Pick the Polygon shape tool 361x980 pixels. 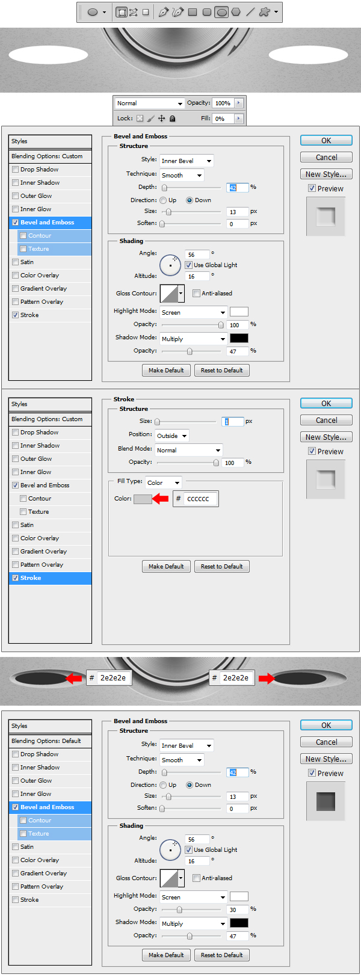[236, 12]
